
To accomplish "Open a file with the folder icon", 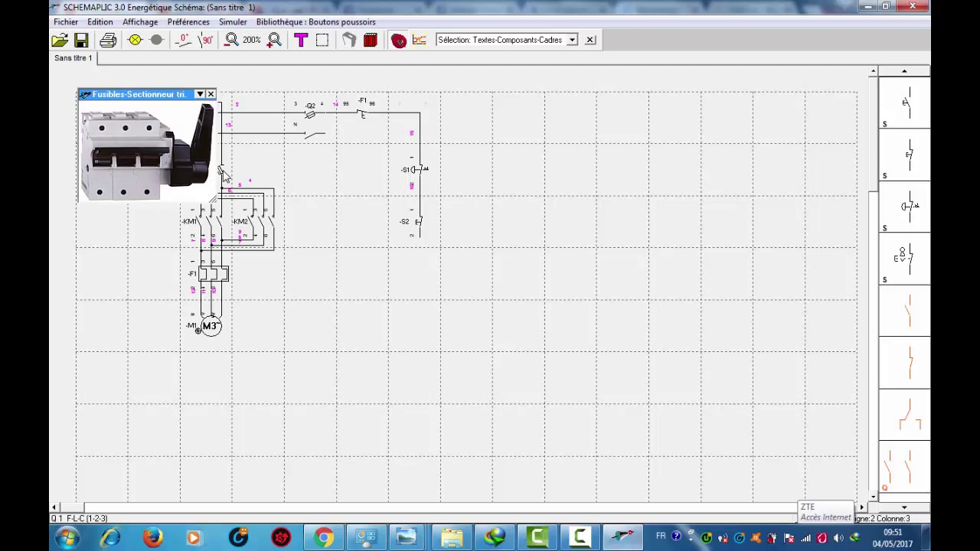I will point(60,40).
